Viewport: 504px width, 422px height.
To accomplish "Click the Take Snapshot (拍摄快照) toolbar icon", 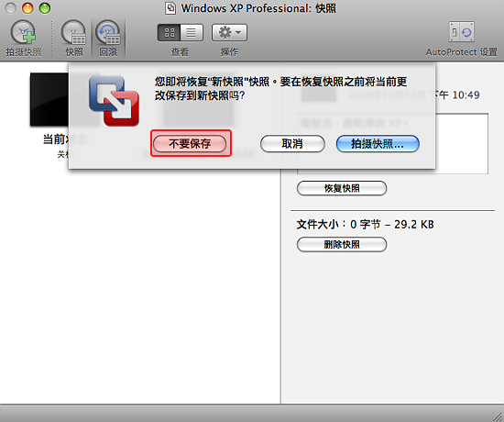I will coord(23,32).
